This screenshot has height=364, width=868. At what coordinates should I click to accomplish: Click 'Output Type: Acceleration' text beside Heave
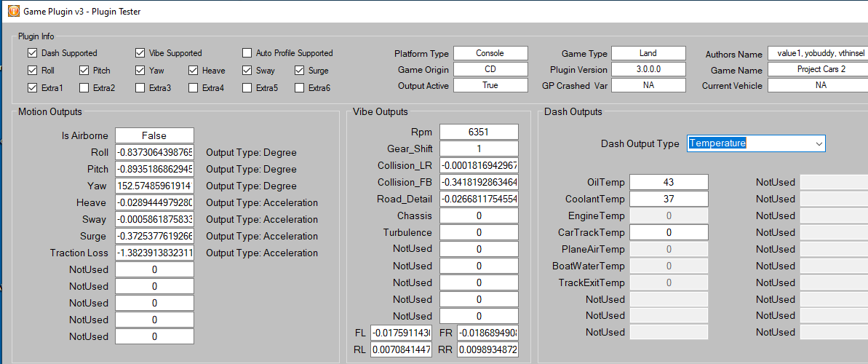coord(262,203)
